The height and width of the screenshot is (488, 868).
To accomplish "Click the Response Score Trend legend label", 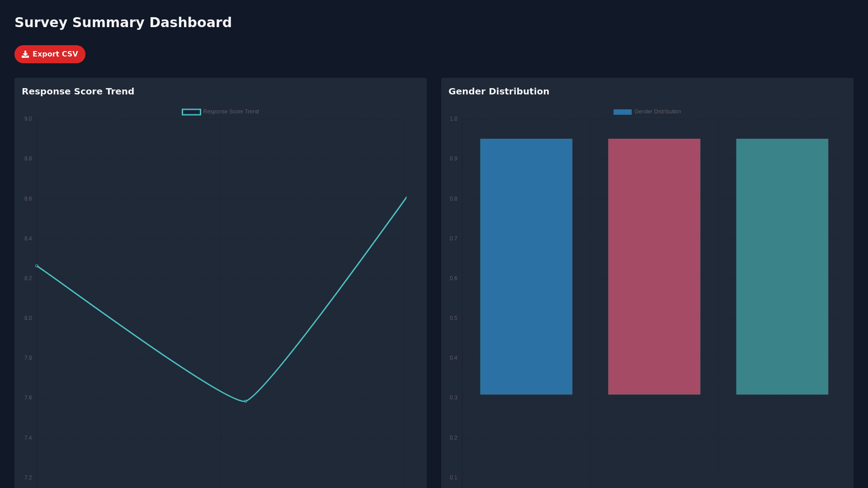I will pos(231,112).
